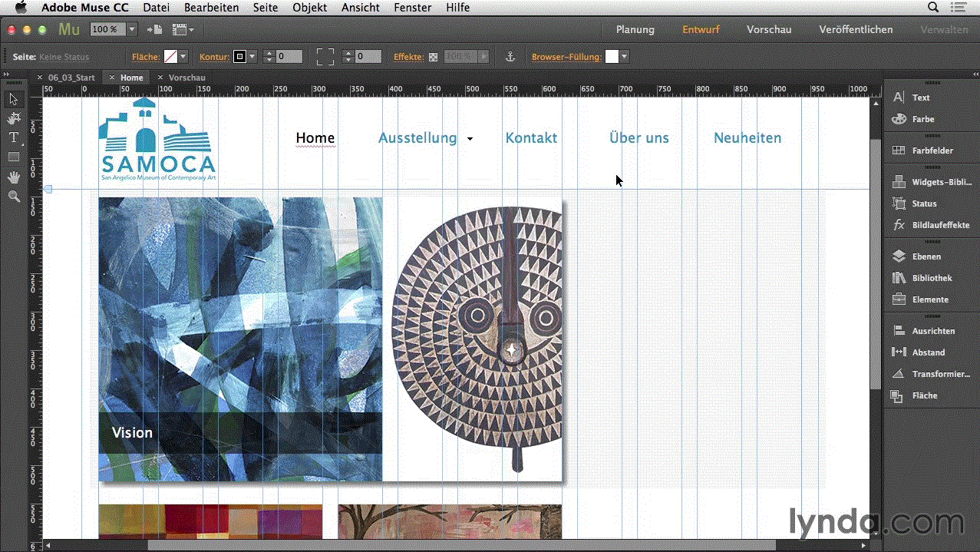Open the Widgets-Bibliothek panel

931,182
